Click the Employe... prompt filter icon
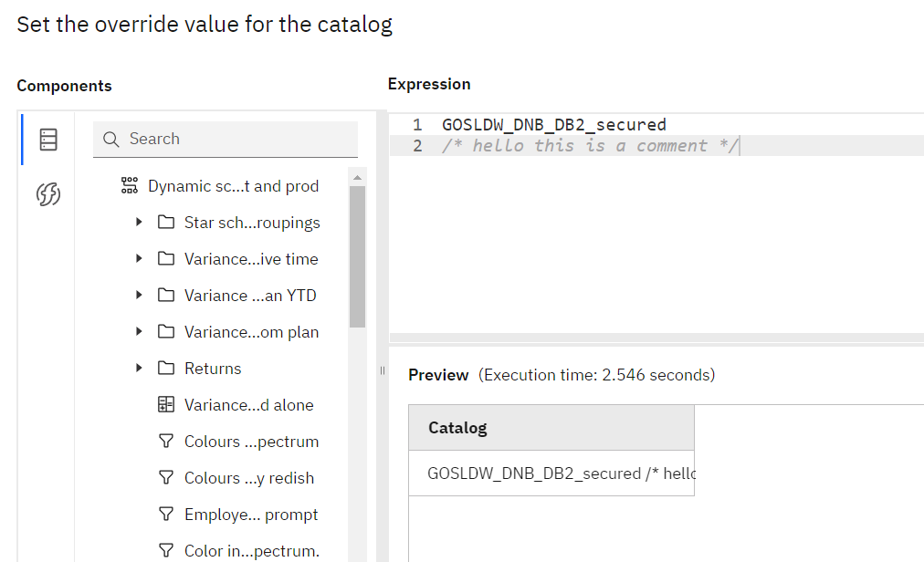 166,515
